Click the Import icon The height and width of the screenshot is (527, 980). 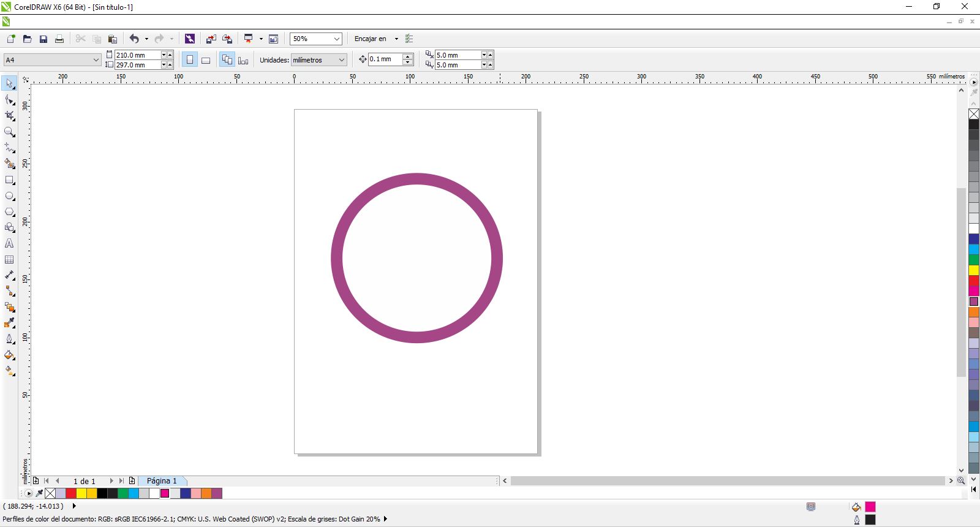(x=211, y=39)
